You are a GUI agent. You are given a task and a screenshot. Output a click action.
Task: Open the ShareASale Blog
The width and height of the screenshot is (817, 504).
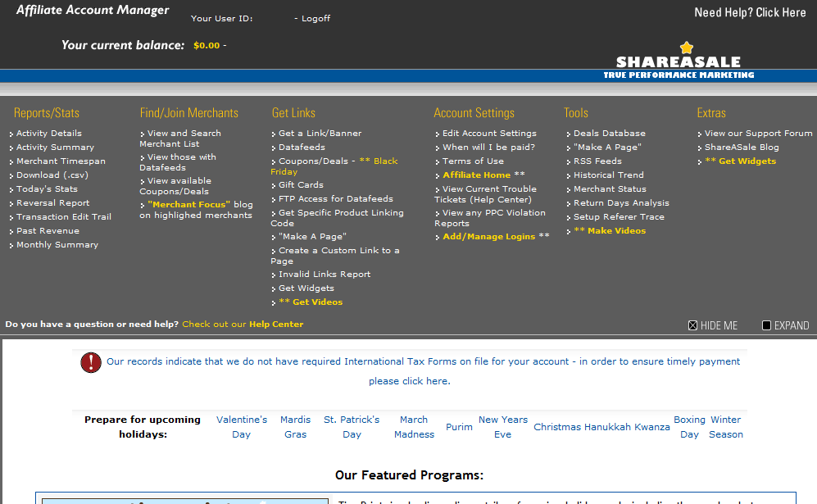click(742, 148)
